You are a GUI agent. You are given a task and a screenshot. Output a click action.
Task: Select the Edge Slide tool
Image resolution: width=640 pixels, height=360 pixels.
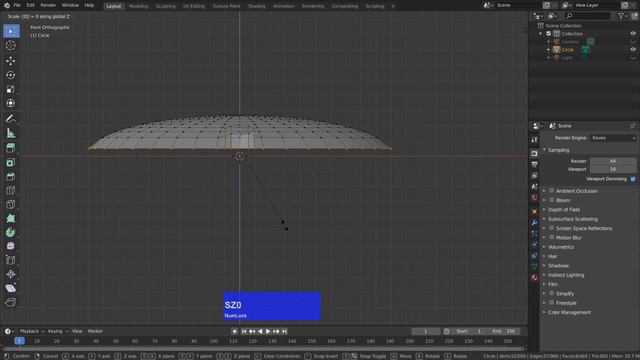point(11,260)
